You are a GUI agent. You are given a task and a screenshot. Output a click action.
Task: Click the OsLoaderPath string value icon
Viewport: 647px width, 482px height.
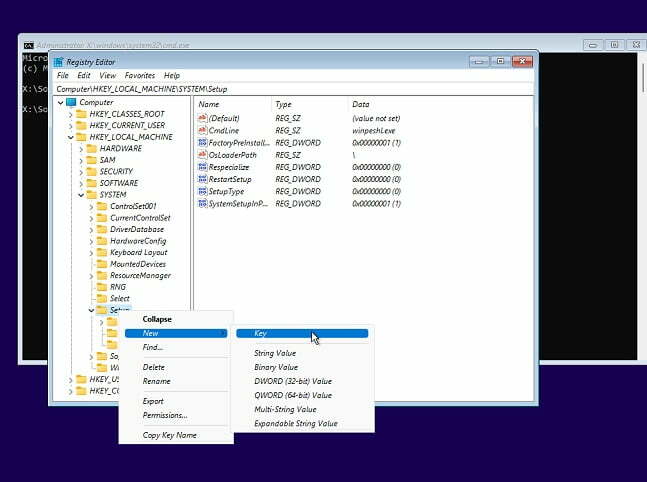[202, 155]
